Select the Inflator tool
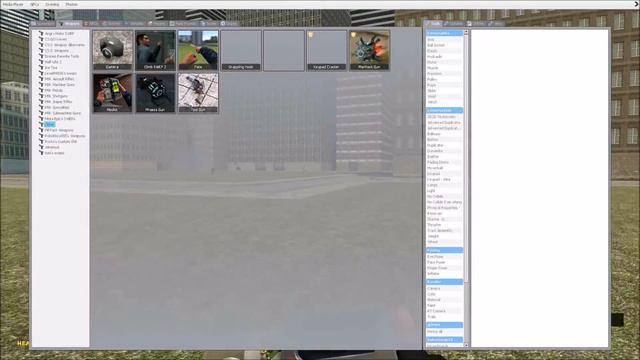 click(x=444, y=274)
